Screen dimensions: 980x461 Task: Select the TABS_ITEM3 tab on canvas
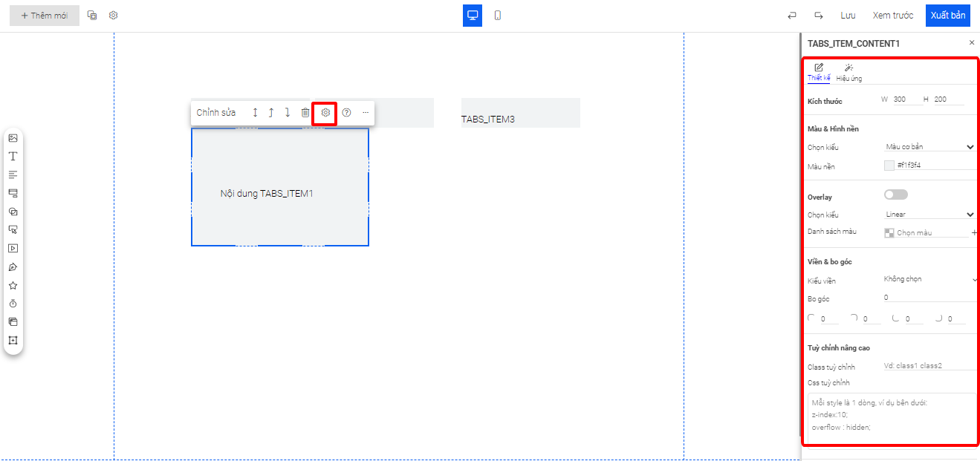520,114
